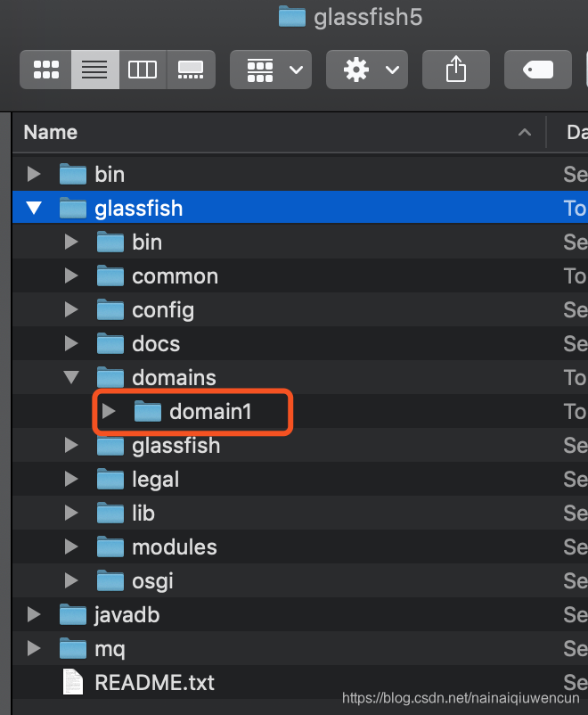Select the 'common' folder name

[x=175, y=276]
